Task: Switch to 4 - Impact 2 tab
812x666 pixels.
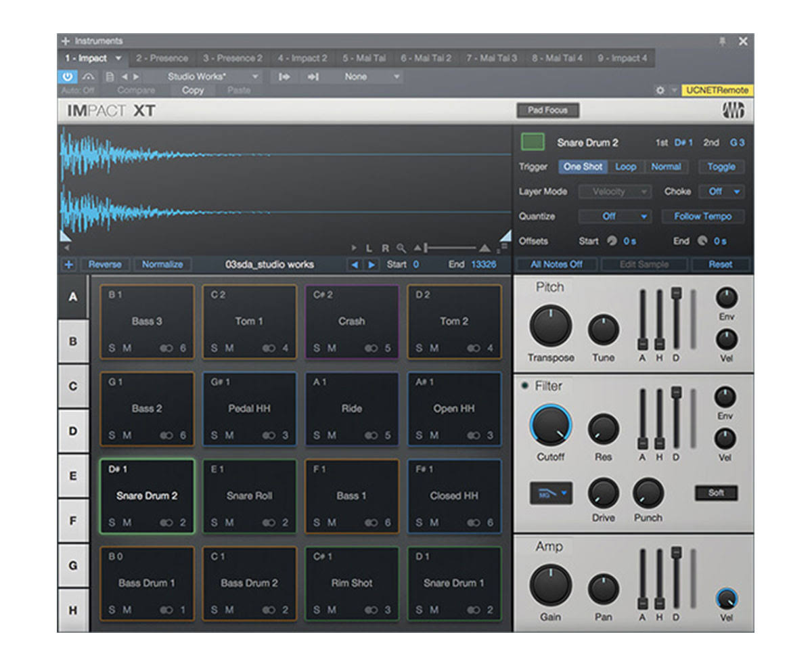Action: [x=302, y=59]
